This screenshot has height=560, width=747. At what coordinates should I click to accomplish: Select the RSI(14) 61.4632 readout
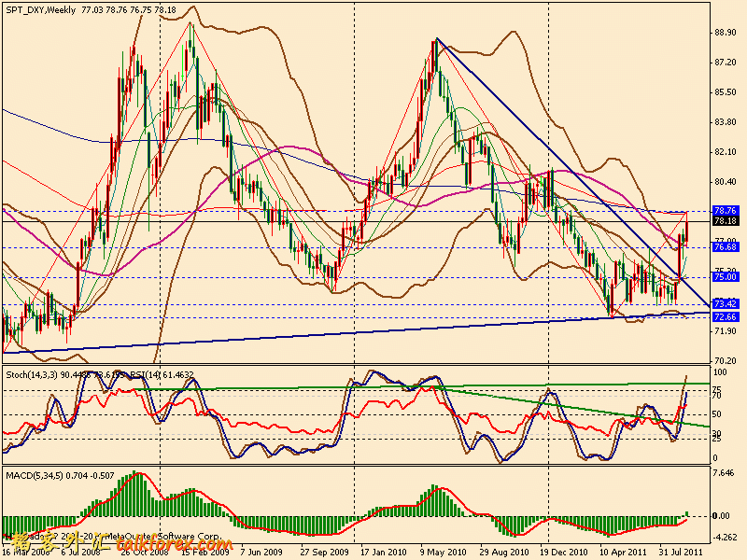(170, 373)
